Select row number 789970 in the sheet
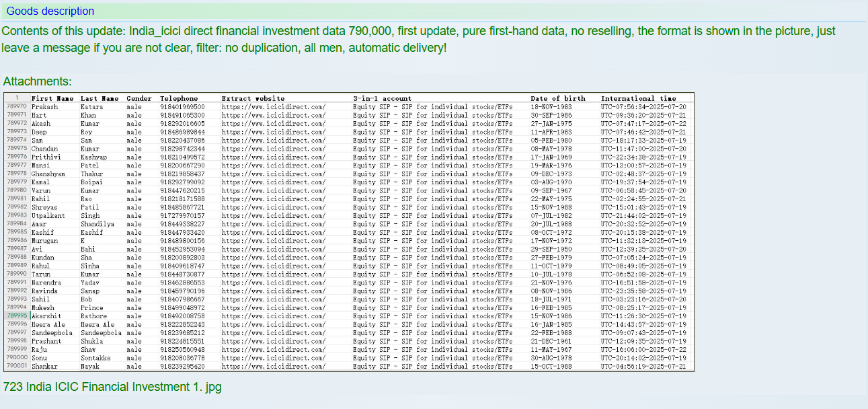This screenshot has width=868, height=409. click(x=17, y=106)
